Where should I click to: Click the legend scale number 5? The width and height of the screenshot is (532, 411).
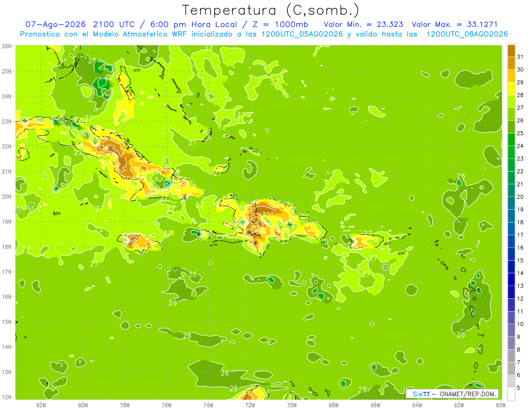click(519, 388)
